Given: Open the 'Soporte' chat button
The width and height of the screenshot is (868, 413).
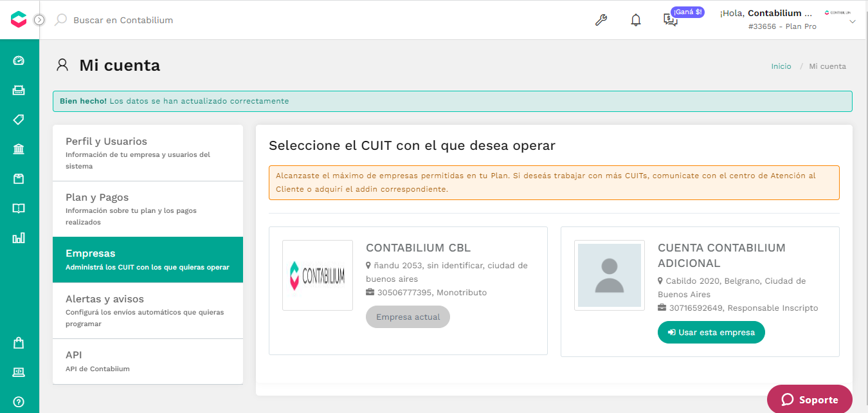Looking at the screenshot, I should tap(809, 399).
